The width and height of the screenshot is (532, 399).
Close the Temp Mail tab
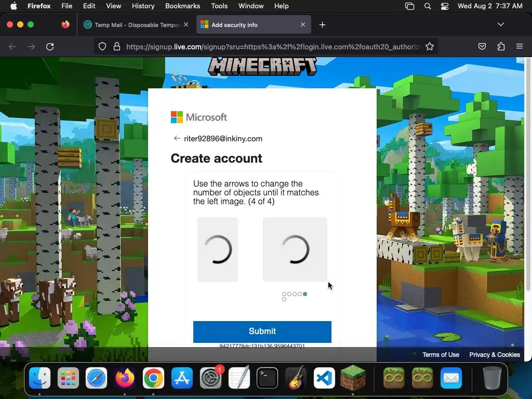click(186, 24)
